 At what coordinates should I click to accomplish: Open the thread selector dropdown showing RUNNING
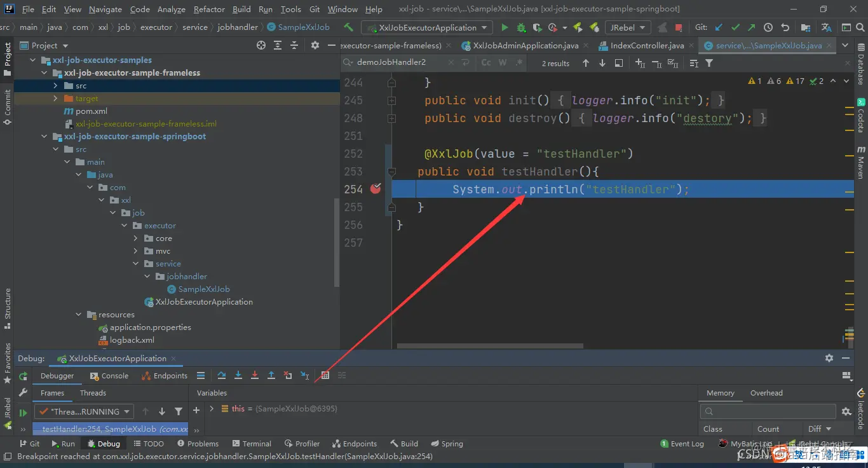click(83, 411)
